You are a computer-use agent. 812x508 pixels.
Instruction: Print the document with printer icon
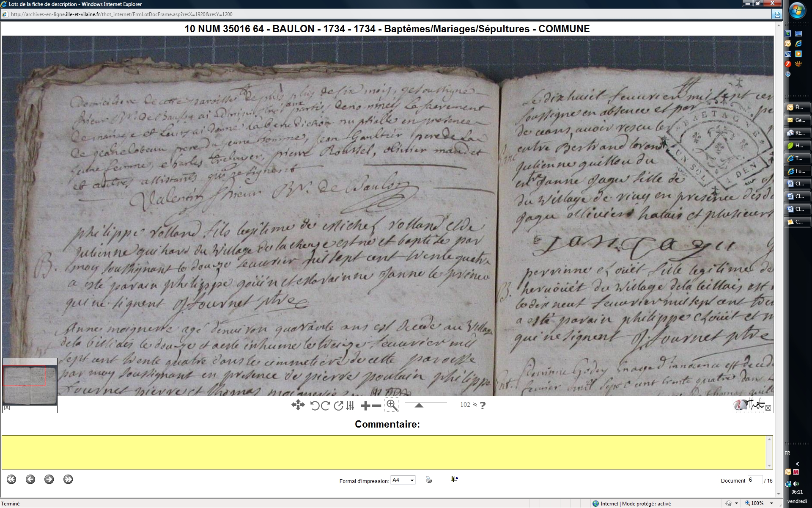point(429,480)
